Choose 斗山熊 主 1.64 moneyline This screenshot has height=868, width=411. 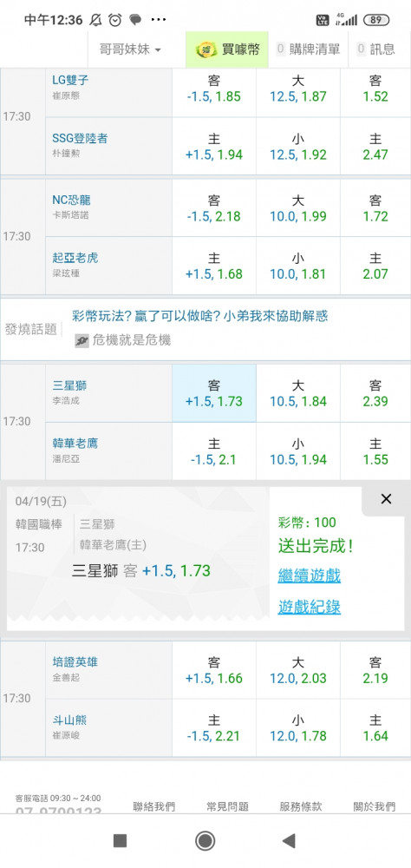[x=375, y=728]
